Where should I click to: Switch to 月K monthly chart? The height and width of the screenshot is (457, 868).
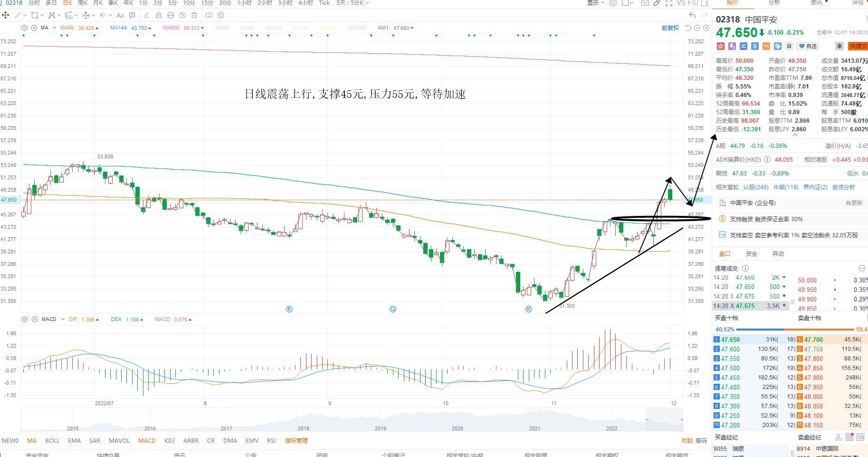tap(98, 3)
